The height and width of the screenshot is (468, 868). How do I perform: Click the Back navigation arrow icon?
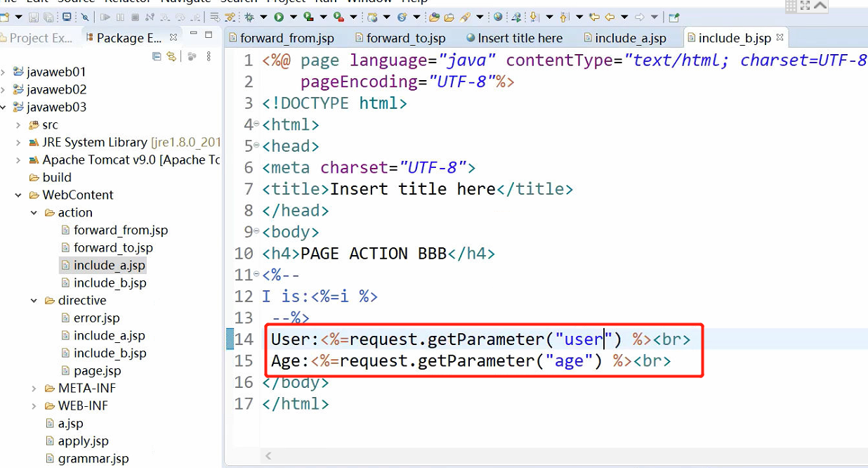click(x=610, y=17)
